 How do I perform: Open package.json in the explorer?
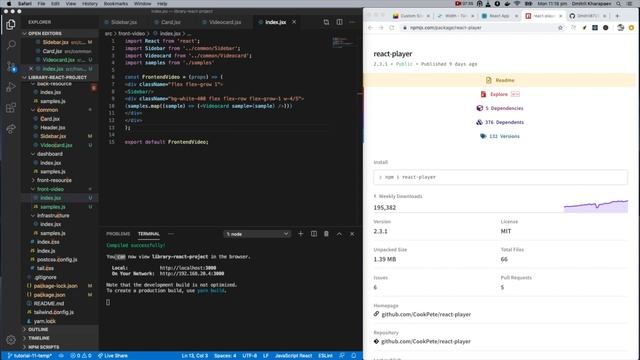(x=49, y=295)
